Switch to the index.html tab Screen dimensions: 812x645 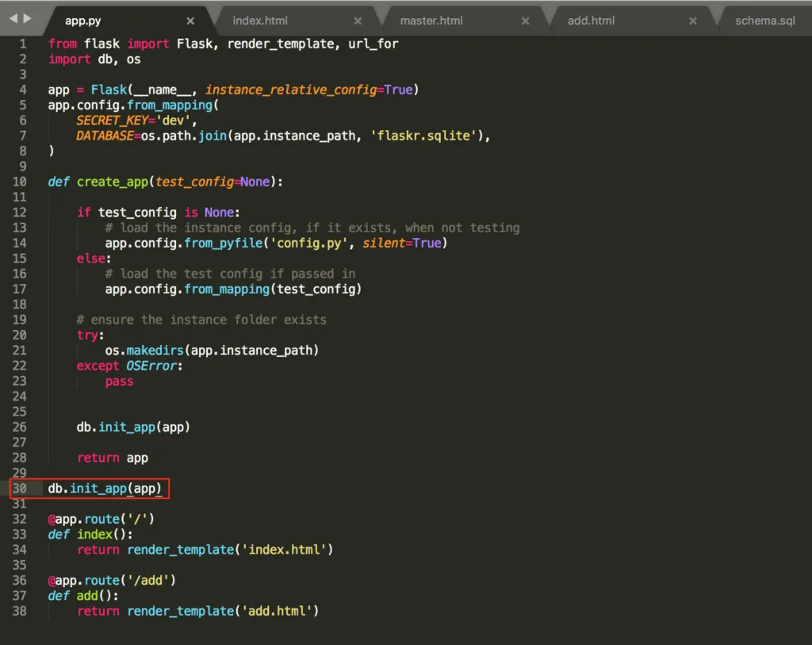tap(260, 21)
